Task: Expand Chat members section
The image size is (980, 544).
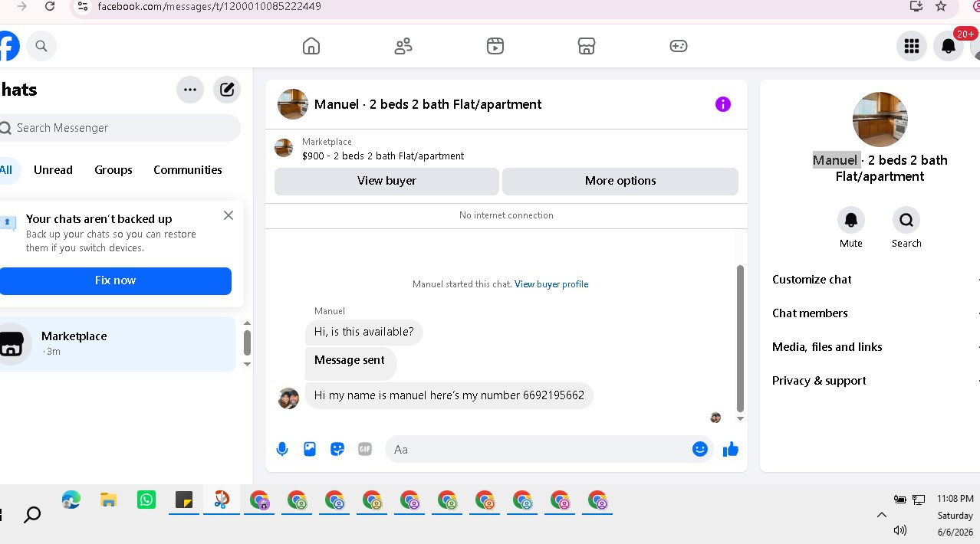Action: pyautogui.click(x=876, y=313)
